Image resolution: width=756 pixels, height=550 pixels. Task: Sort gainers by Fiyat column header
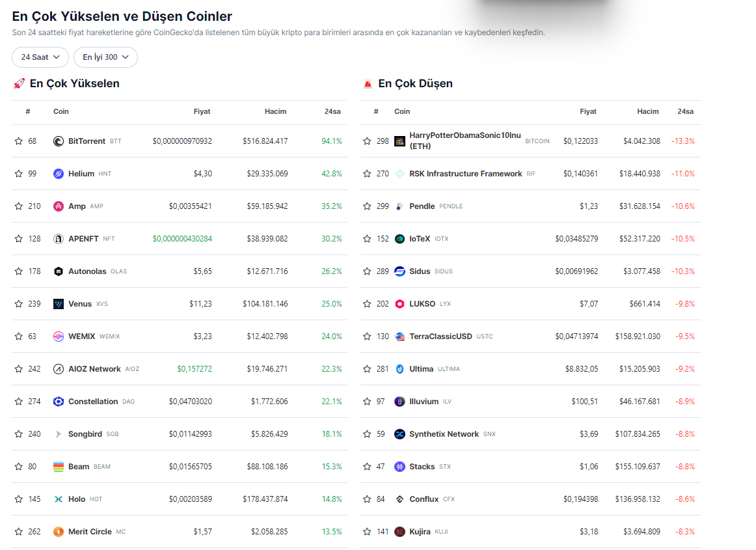202,111
